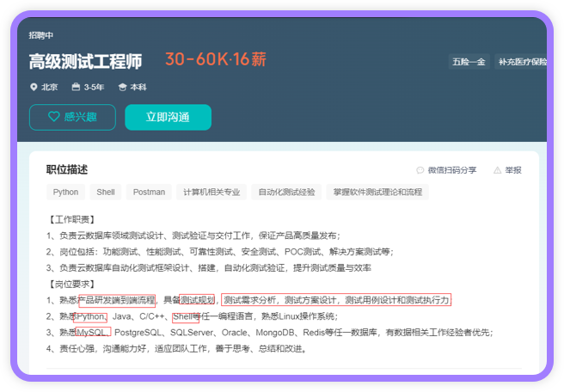Click the 举报 report warning icon
The width and height of the screenshot is (564, 392).
point(498,170)
